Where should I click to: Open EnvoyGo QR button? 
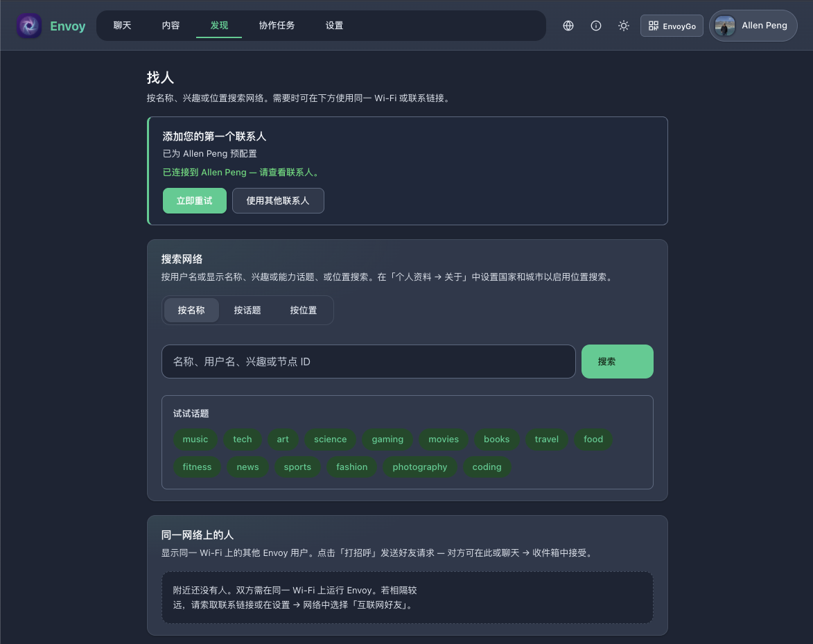[x=672, y=26]
